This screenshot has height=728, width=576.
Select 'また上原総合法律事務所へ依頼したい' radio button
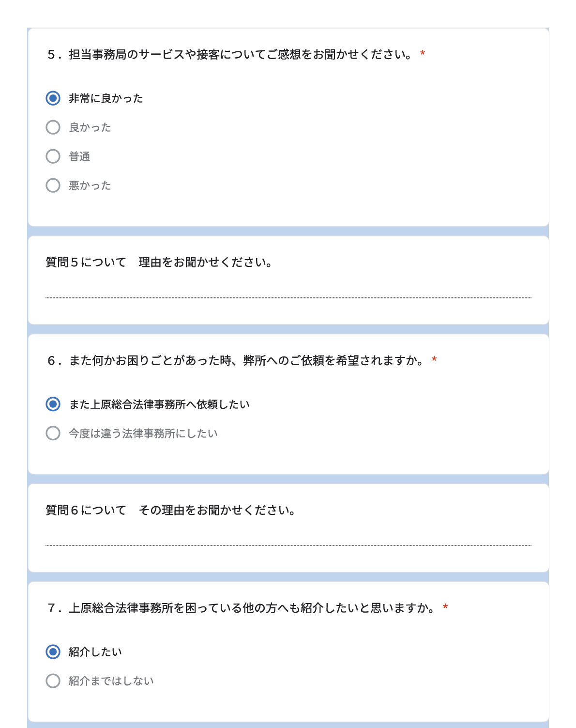pos(53,404)
